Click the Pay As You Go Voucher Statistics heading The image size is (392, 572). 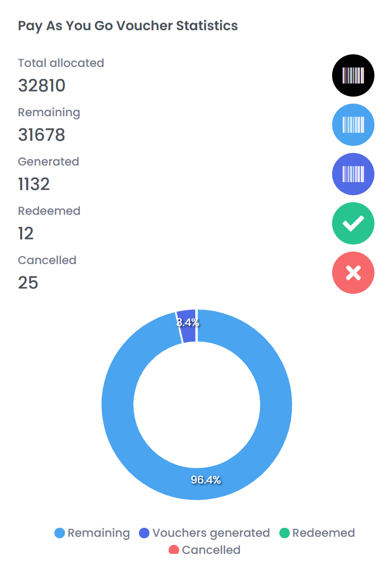click(128, 26)
